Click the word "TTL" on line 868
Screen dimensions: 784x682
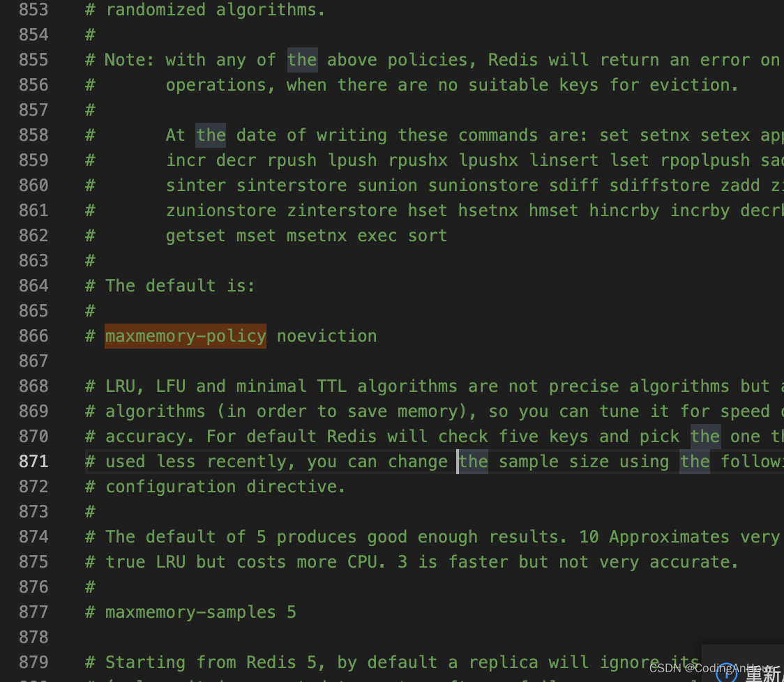pyautogui.click(x=331, y=386)
